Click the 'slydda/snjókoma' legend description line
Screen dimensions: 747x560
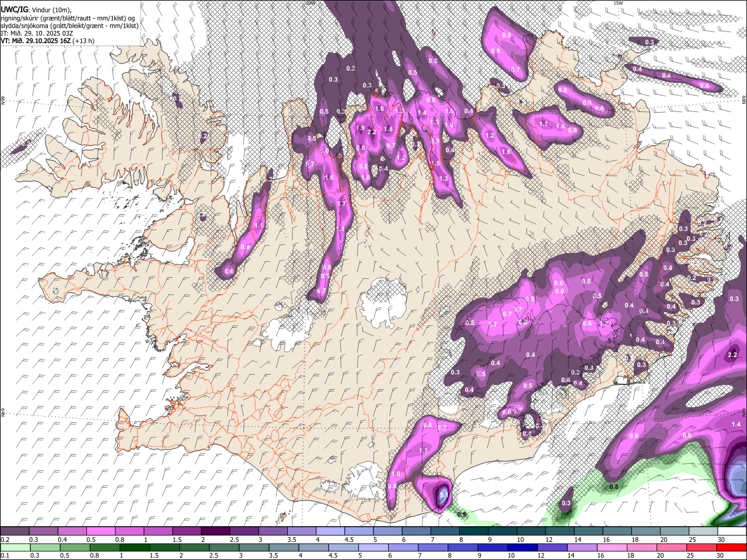pyautogui.click(x=69, y=26)
